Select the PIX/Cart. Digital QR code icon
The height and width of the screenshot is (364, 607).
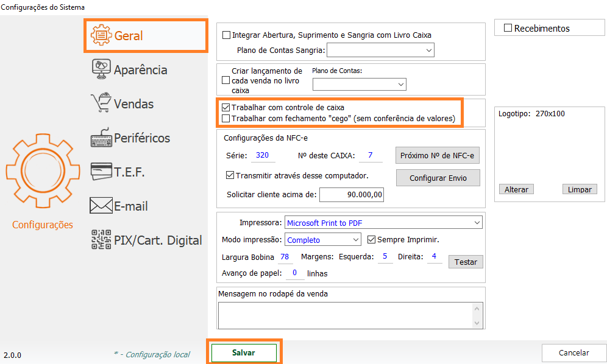101,240
